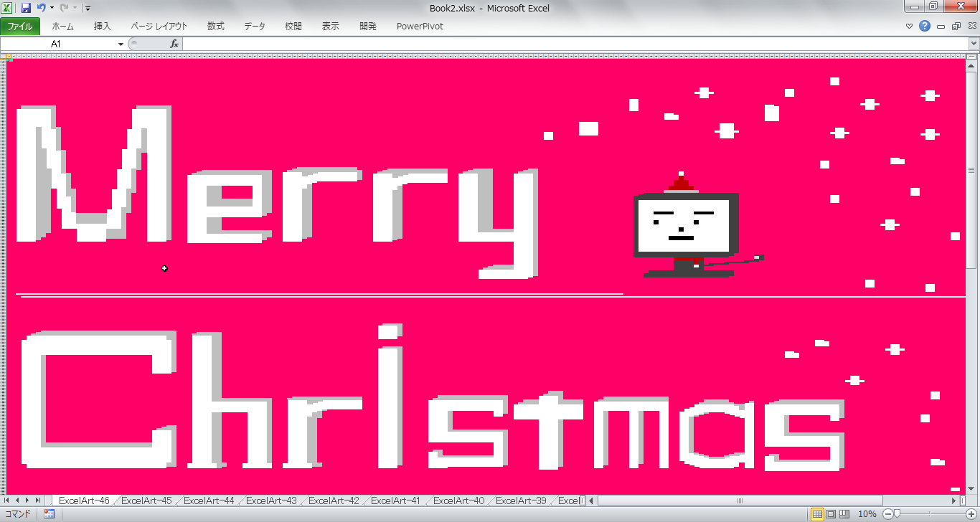Jump to first sheet tab navigation arrow

[x=8, y=500]
